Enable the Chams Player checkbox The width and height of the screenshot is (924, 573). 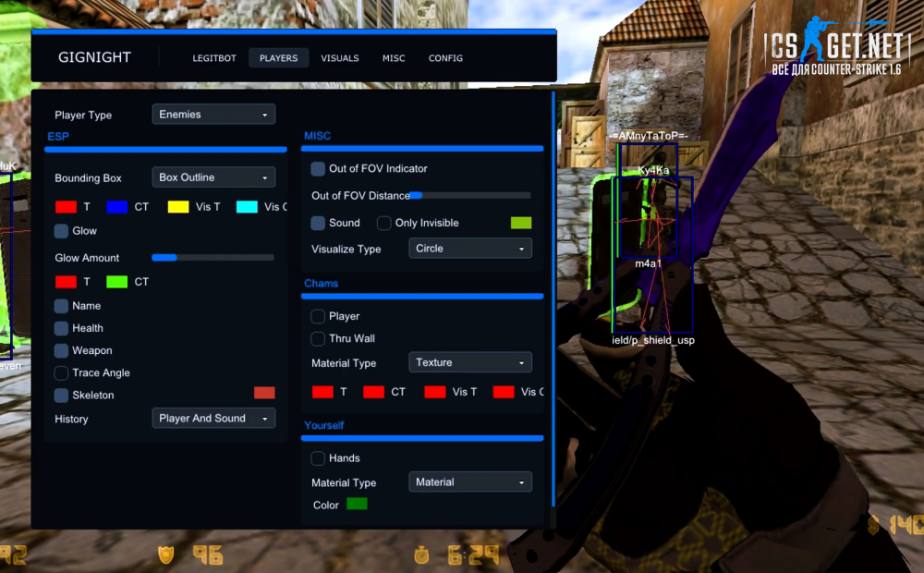point(318,317)
